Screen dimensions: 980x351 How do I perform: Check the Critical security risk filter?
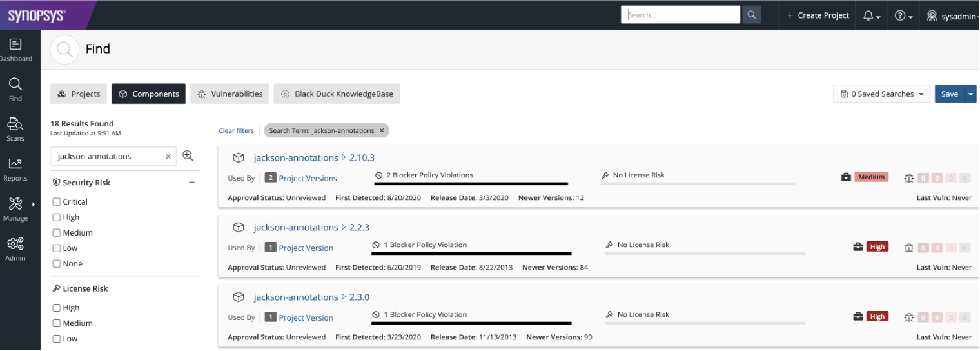click(57, 202)
